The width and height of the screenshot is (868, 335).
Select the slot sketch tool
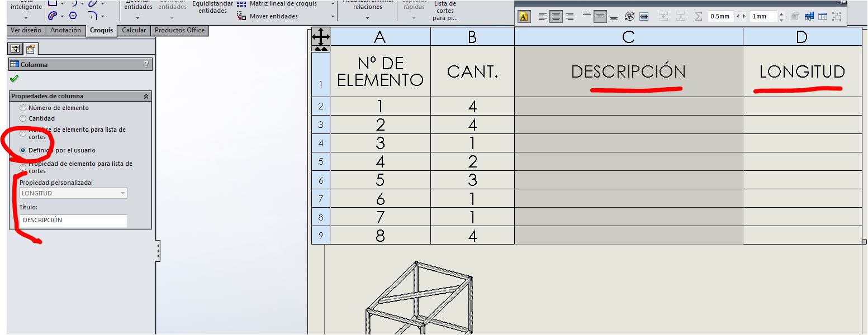click(x=53, y=16)
